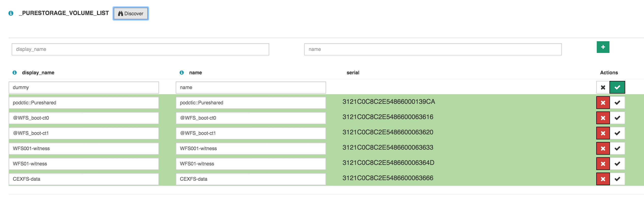This screenshot has width=644, height=199.
Task: Edit name field for @WFS_boot-ct0
Action: [x=251, y=118]
